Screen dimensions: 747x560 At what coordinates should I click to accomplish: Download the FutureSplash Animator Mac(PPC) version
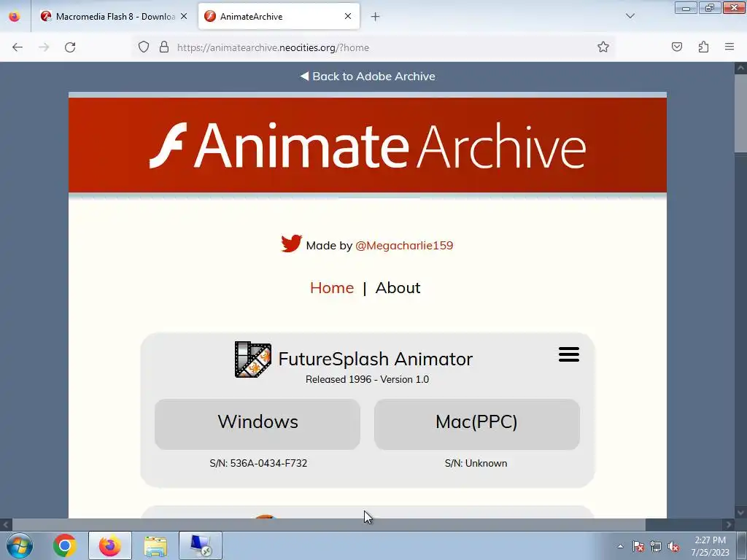coord(477,424)
